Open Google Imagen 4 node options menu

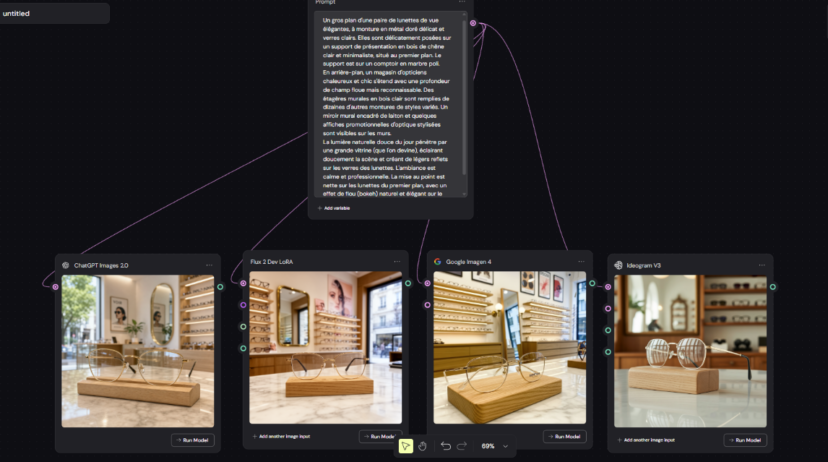[x=581, y=261]
